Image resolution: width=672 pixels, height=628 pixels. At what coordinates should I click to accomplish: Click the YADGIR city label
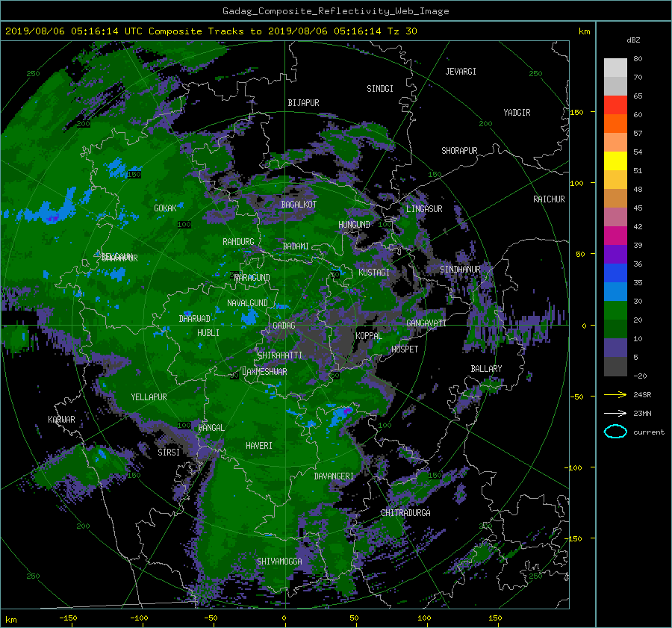517,113
